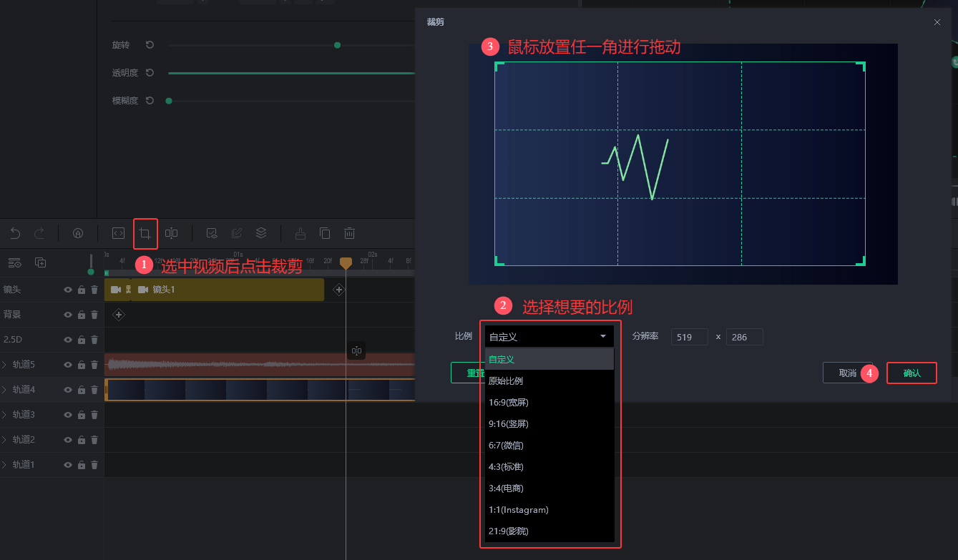Viewport: 958px width, 560px height.
Task: Hide the 镜头 track using its eye icon
Action: (x=68, y=290)
